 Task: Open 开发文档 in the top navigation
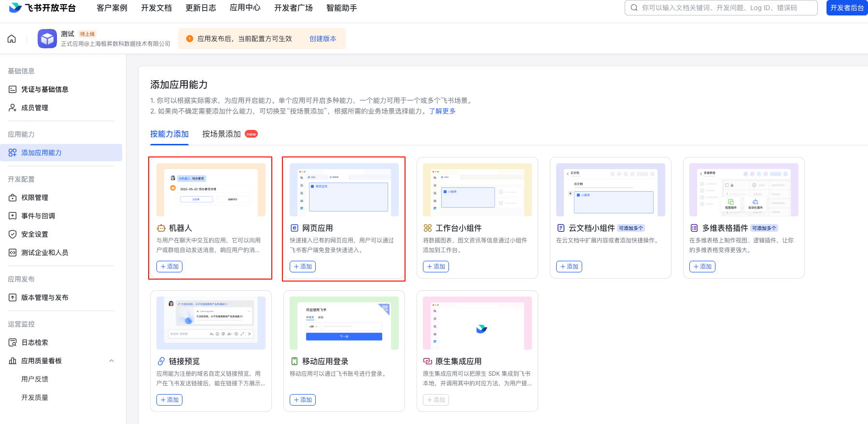pyautogui.click(x=156, y=8)
